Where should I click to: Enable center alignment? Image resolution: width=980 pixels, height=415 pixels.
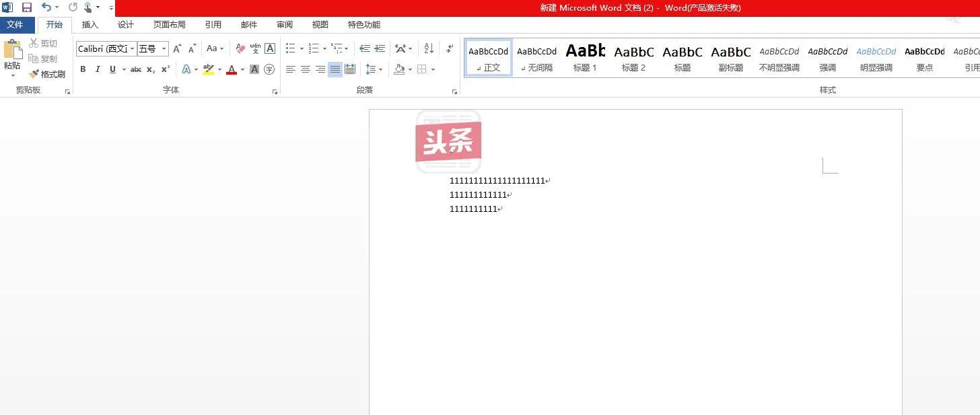(x=306, y=69)
